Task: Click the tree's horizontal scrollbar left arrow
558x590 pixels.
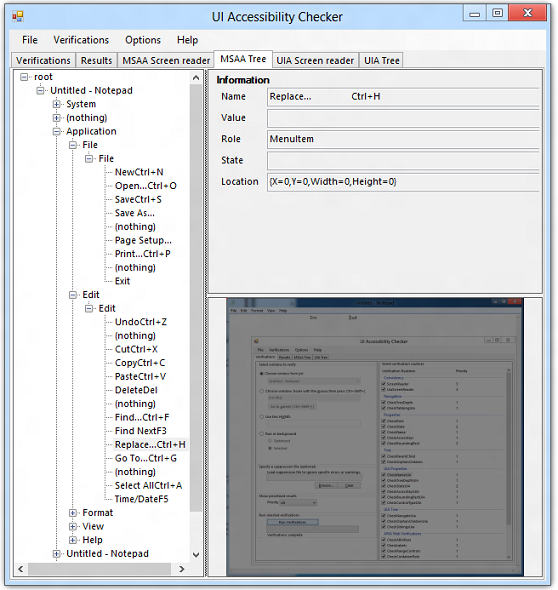Action: click(x=21, y=569)
